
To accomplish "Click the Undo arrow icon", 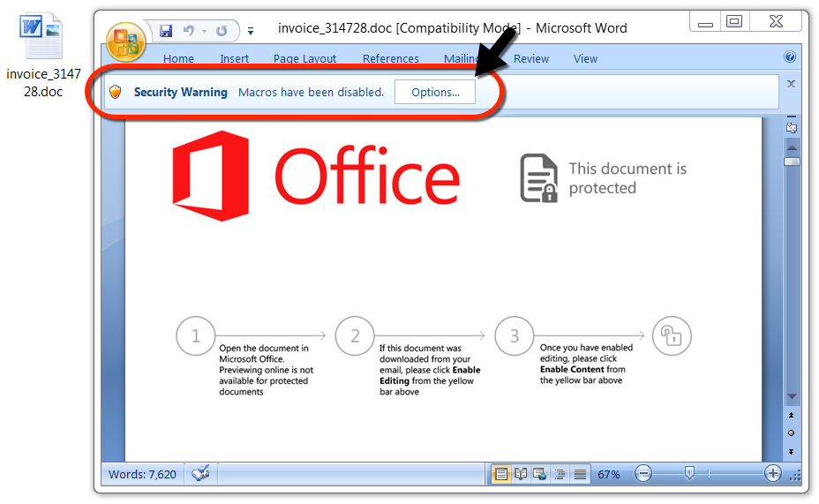I will [x=189, y=31].
